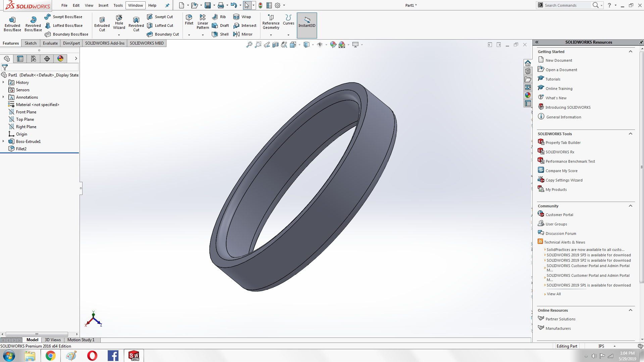Select the Revolved Boss/Base tool
This screenshot has width=644, height=362.
pos(33,24)
